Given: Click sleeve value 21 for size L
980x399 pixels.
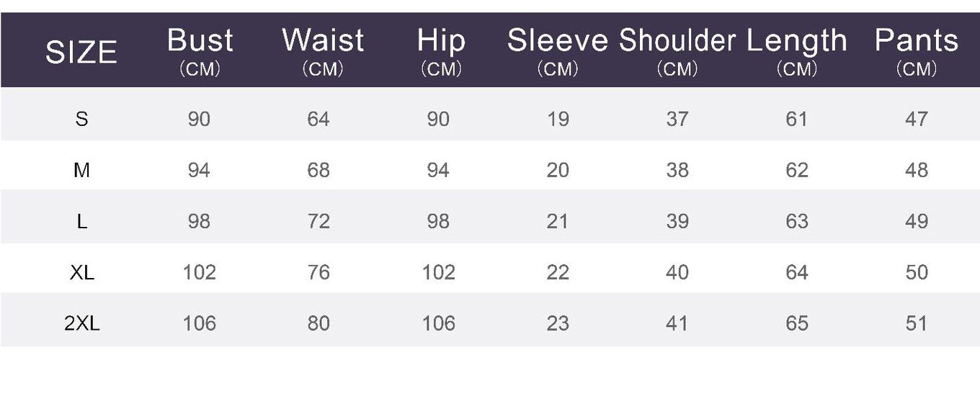Looking at the screenshot, I should coord(558,221).
